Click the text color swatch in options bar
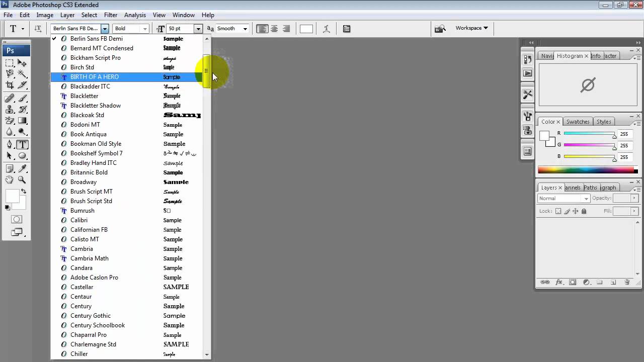 (306, 29)
